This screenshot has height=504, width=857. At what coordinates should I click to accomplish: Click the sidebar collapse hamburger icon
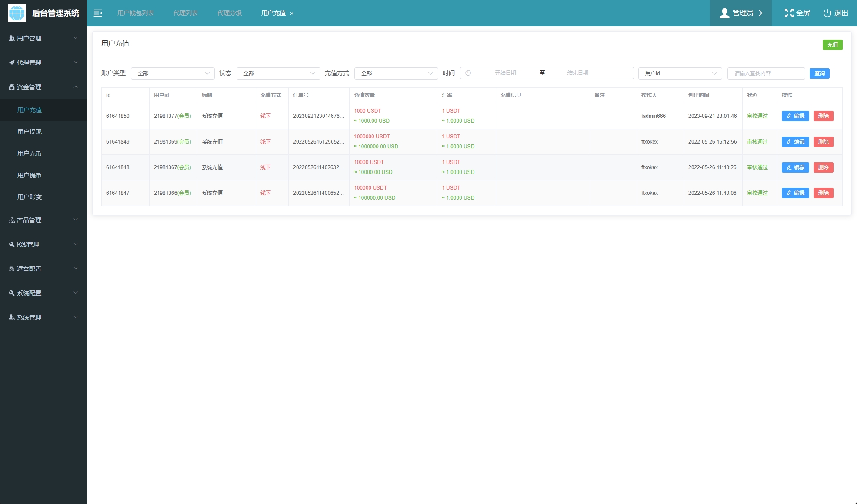(98, 13)
